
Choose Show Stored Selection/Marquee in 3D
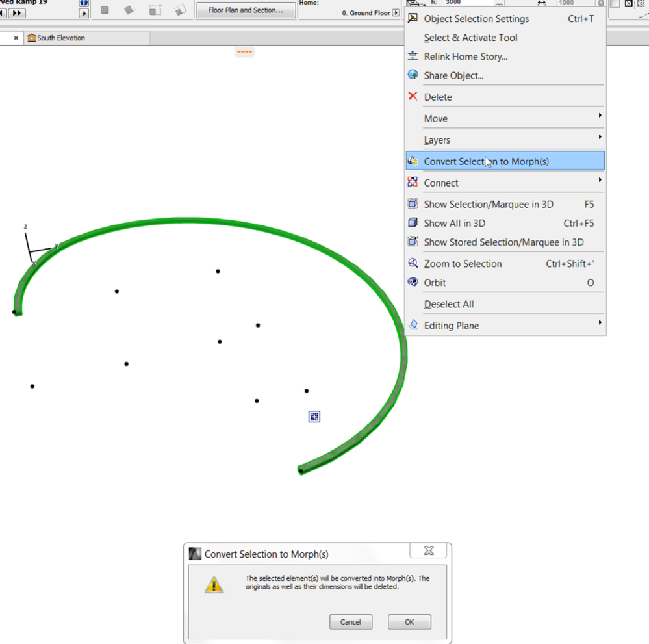point(505,242)
